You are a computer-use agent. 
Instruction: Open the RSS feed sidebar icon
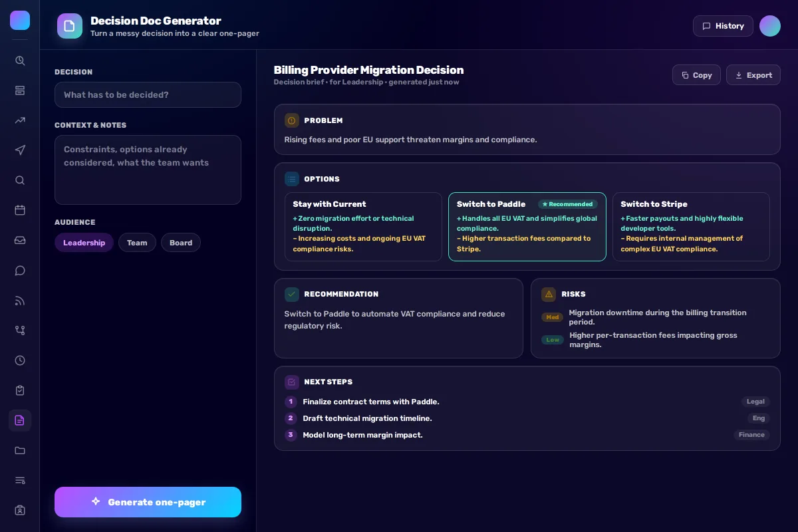(x=20, y=301)
